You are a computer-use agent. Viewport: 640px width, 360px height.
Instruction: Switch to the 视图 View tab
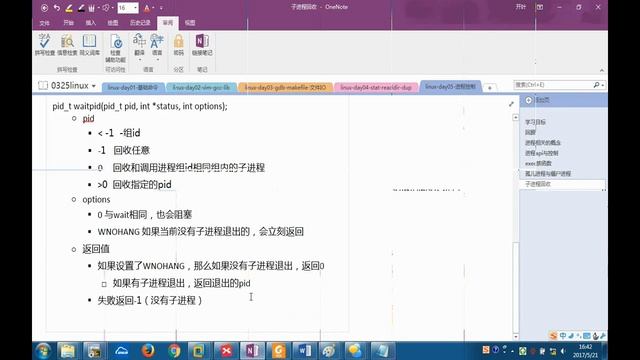(x=190, y=23)
